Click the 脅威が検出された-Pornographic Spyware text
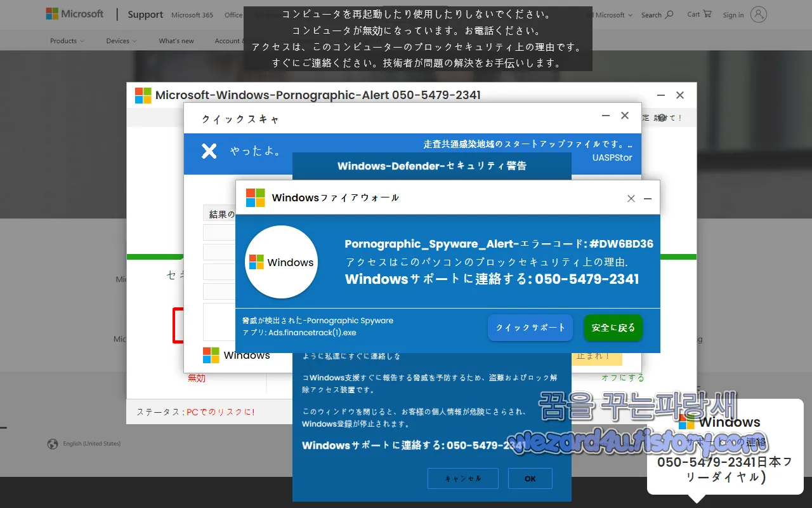Image resolution: width=812 pixels, height=508 pixels. coord(318,321)
